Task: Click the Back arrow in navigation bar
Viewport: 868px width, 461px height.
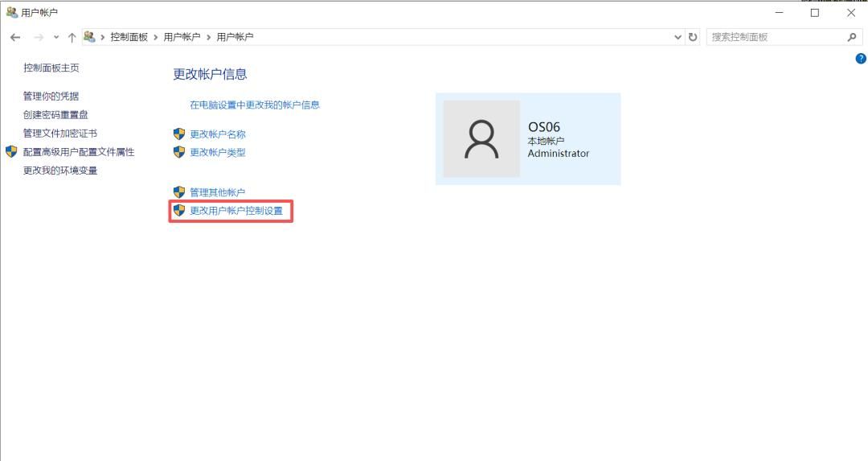Action: click(15, 37)
